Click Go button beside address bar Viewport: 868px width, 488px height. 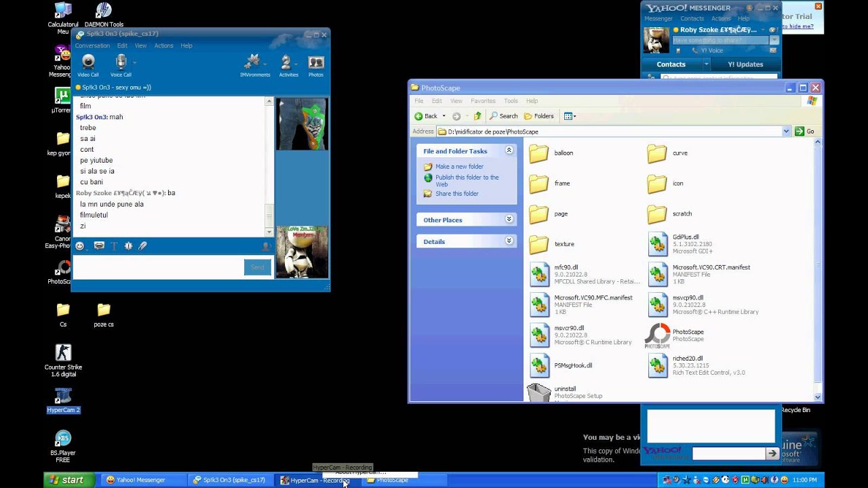coord(805,131)
